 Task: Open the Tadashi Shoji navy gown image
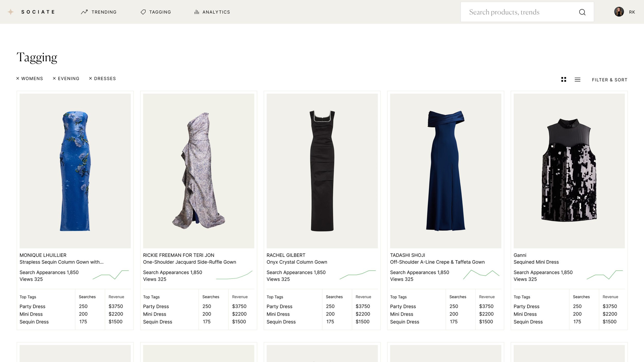point(446,171)
